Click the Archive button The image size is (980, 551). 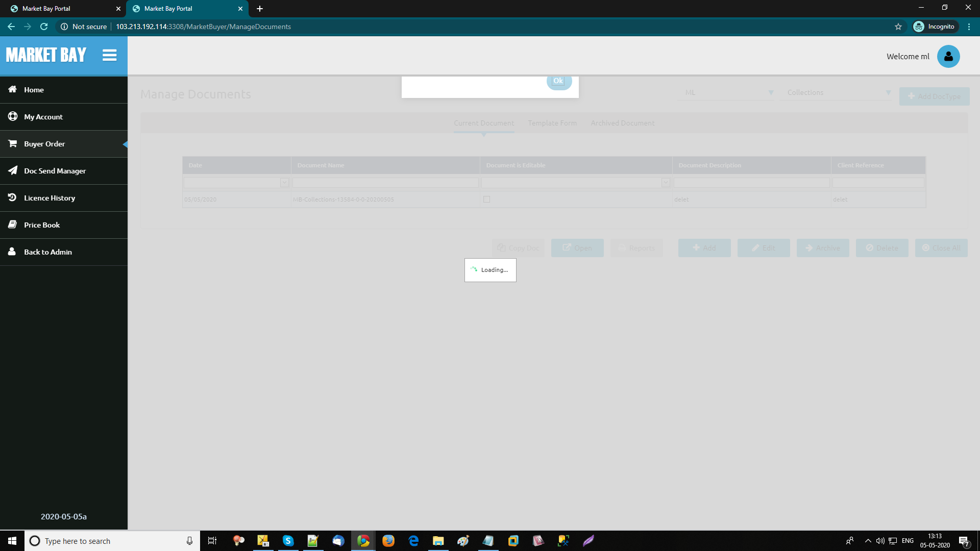(x=822, y=248)
